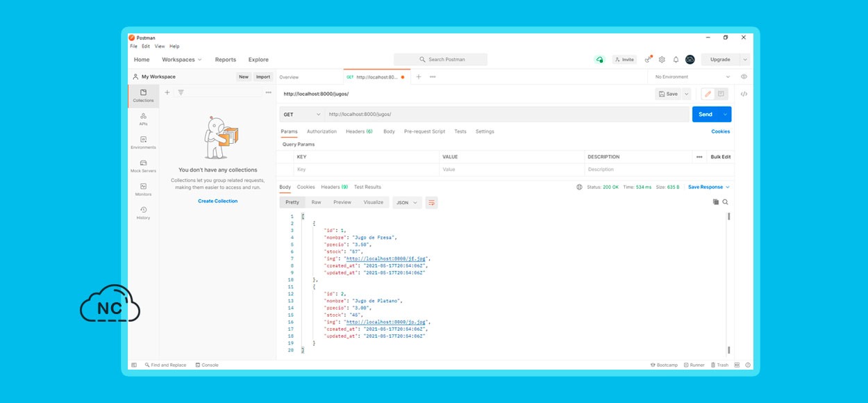This screenshot has width=868, height=403.
Task: Open the Help menu
Action: pos(174,46)
